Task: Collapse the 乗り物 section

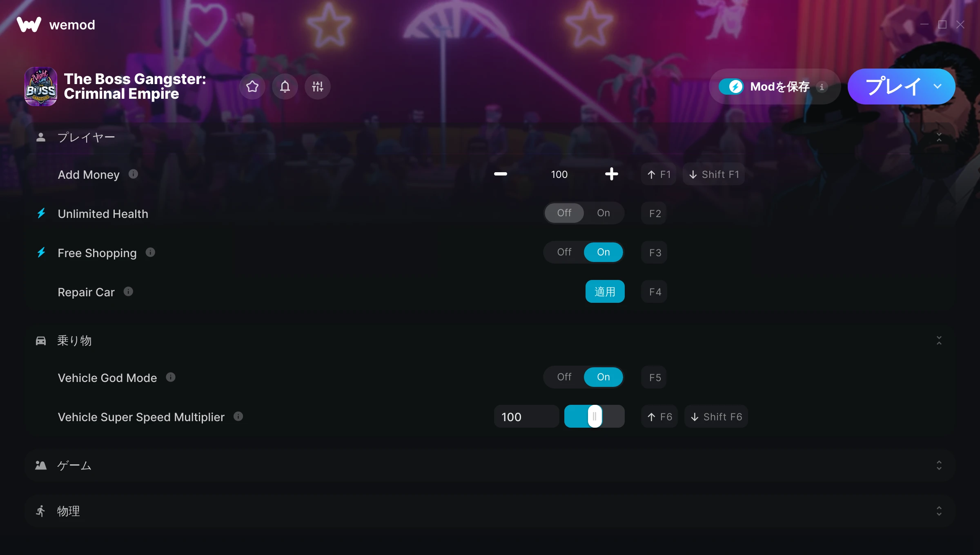Action: pyautogui.click(x=939, y=340)
